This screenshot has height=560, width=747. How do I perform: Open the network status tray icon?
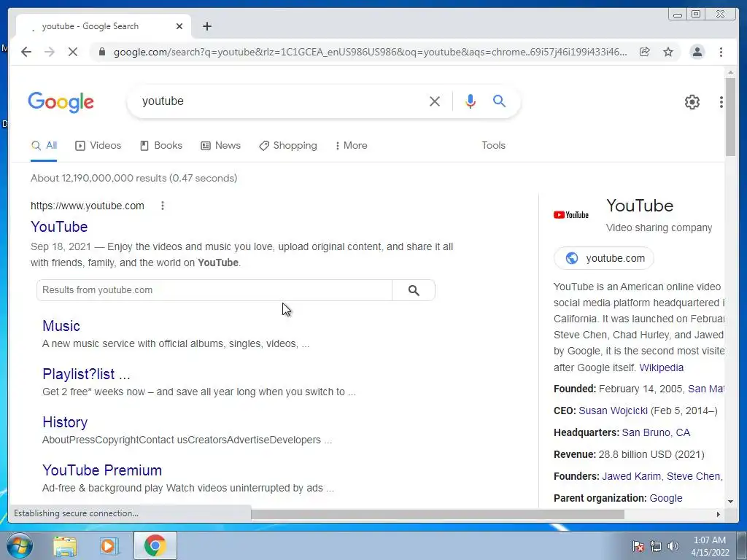(656, 546)
